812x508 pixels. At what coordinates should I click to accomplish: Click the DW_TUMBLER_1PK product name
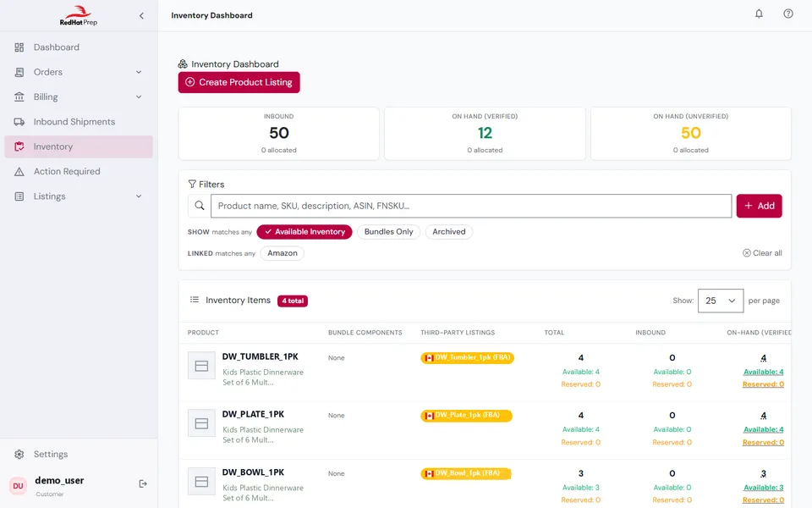pyautogui.click(x=260, y=356)
